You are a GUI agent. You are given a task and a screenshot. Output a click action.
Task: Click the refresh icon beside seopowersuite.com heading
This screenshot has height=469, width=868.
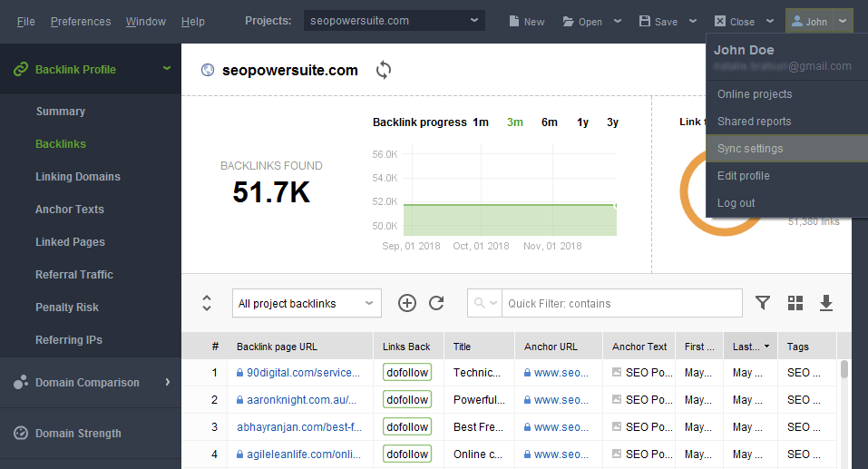point(384,71)
